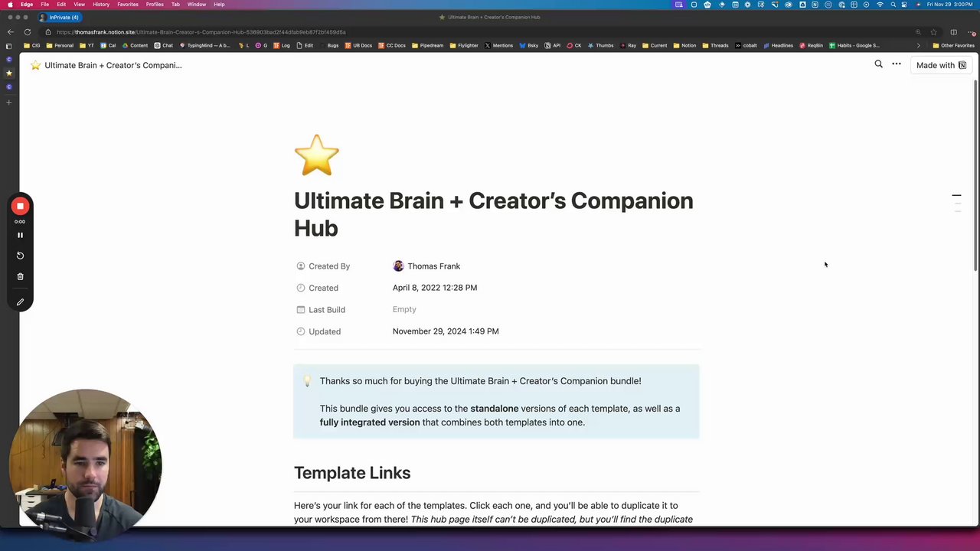The image size is (980, 551).
Task: Open the File menu in the menu bar
Action: 45,5
